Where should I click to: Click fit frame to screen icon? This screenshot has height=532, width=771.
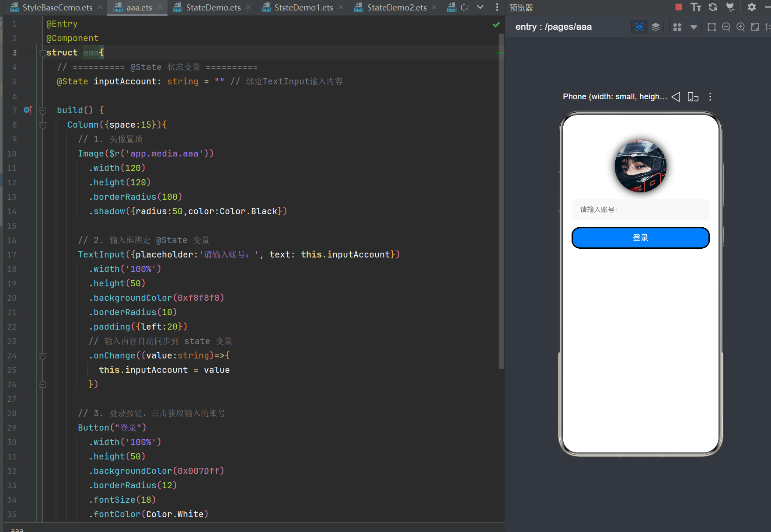tap(712, 27)
